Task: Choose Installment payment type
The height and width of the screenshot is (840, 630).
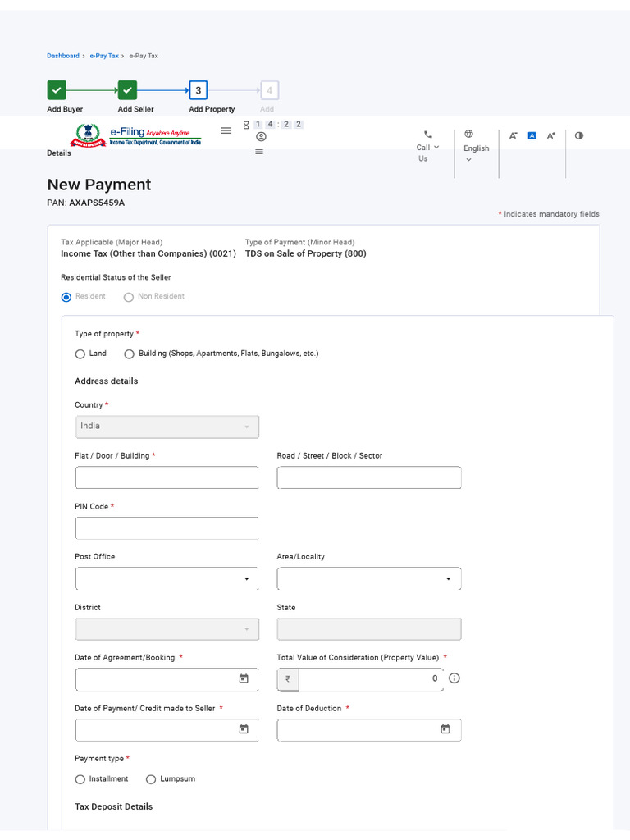Action: click(80, 779)
